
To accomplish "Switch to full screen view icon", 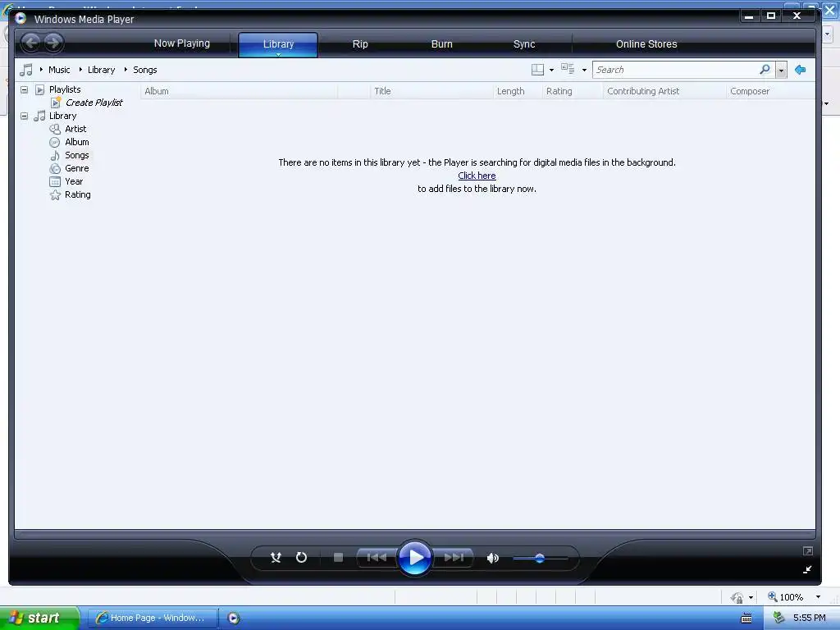I will coord(808,550).
